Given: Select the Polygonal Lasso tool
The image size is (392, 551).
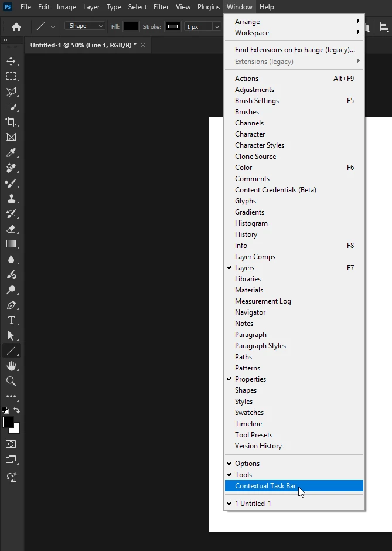Looking at the screenshot, I should coord(11,91).
